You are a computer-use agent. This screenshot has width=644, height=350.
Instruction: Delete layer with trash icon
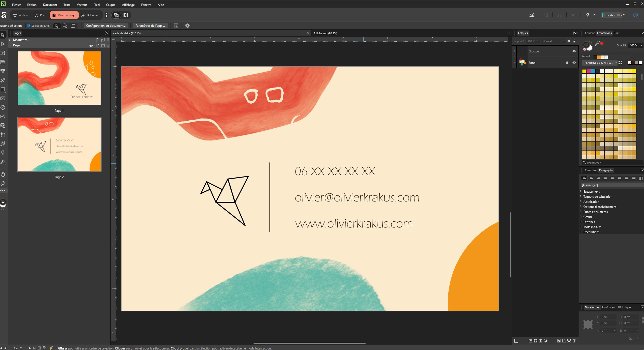[574, 341]
